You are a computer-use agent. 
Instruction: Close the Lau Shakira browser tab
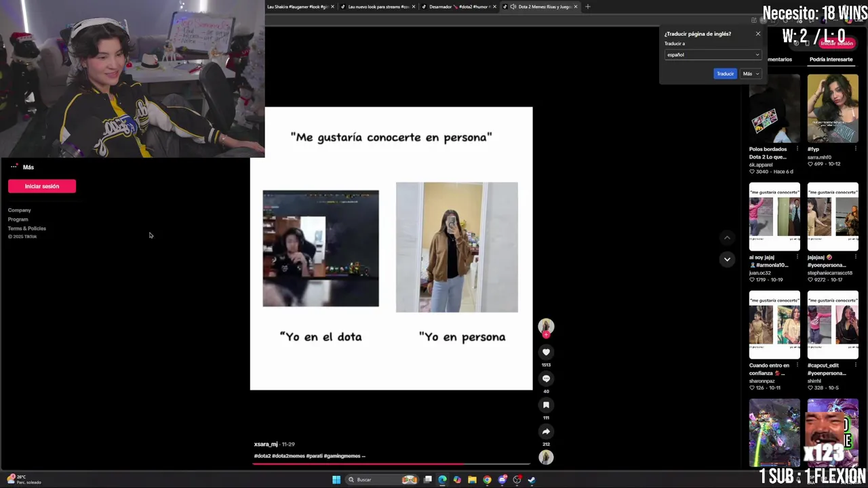[x=332, y=7]
